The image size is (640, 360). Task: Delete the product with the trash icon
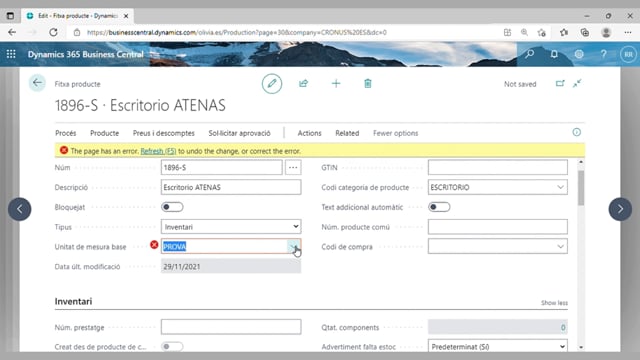(x=368, y=84)
